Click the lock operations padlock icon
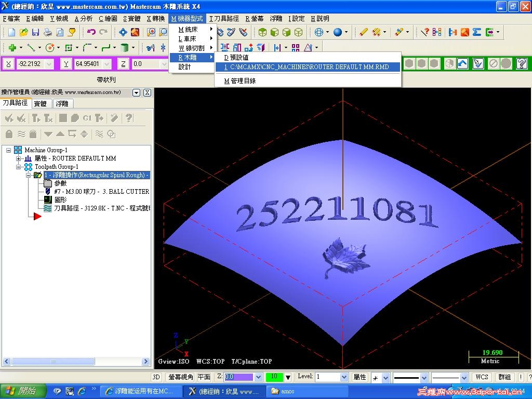The height and width of the screenshot is (399, 532). coord(9,134)
